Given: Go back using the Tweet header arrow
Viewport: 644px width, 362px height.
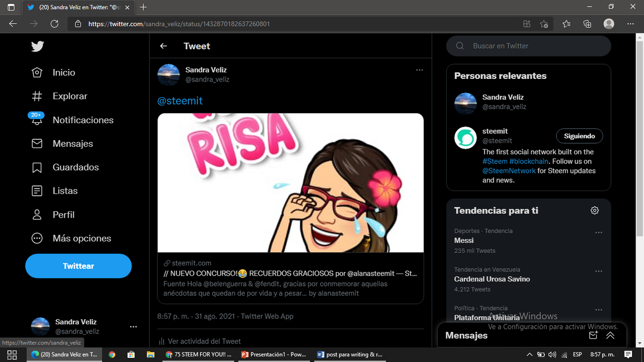Looking at the screenshot, I should point(164,46).
